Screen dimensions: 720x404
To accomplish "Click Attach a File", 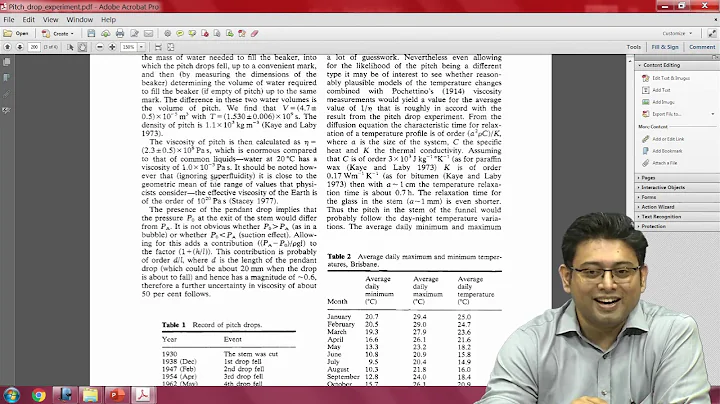I will pyautogui.click(x=659, y=163).
